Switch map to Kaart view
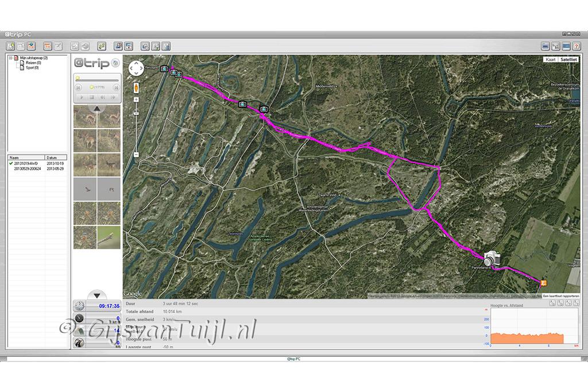This screenshot has width=588, height=392. 551,60
